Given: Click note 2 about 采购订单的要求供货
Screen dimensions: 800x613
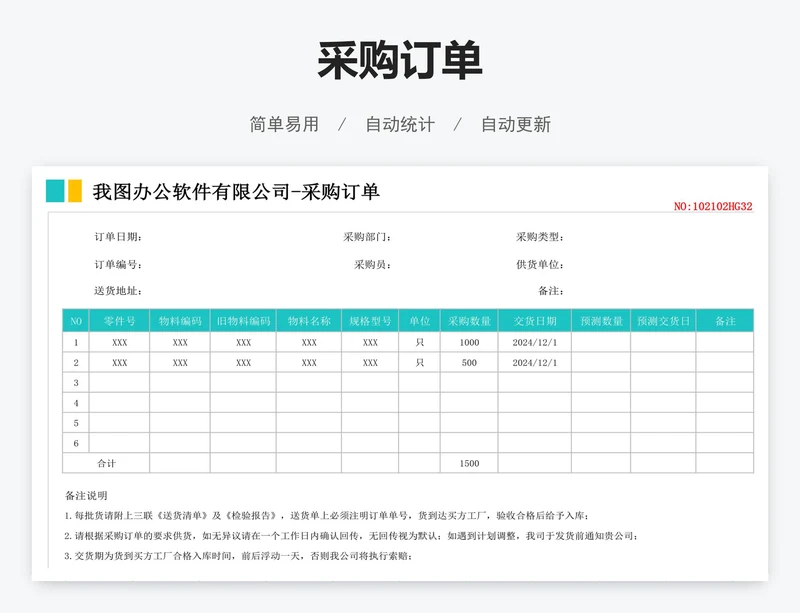Looking at the screenshot, I should [x=351, y=536].
